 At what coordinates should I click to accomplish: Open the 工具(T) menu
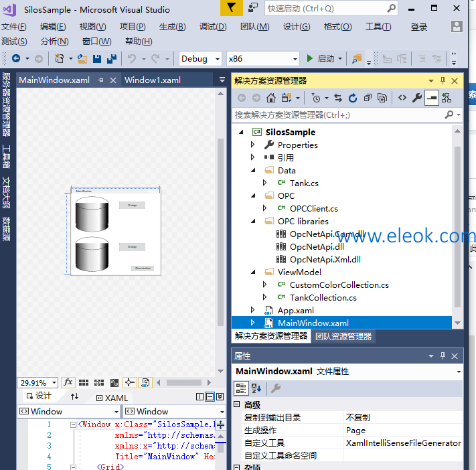tap(378, 27)
